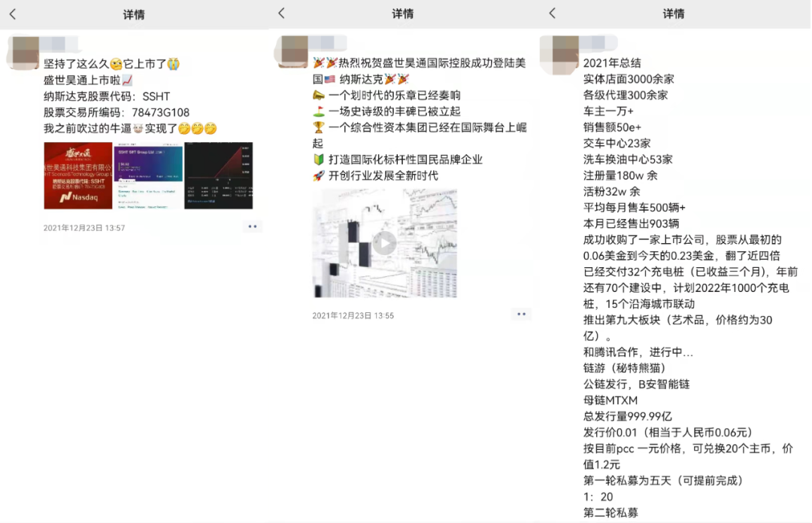Click the line 第二轮私募

point(611,513)
